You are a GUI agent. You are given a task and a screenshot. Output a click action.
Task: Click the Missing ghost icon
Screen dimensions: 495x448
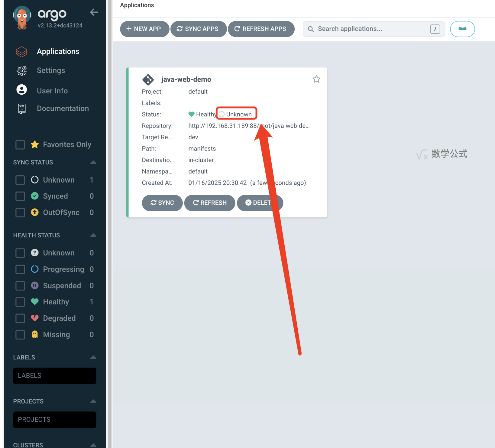tap(35, 334)
